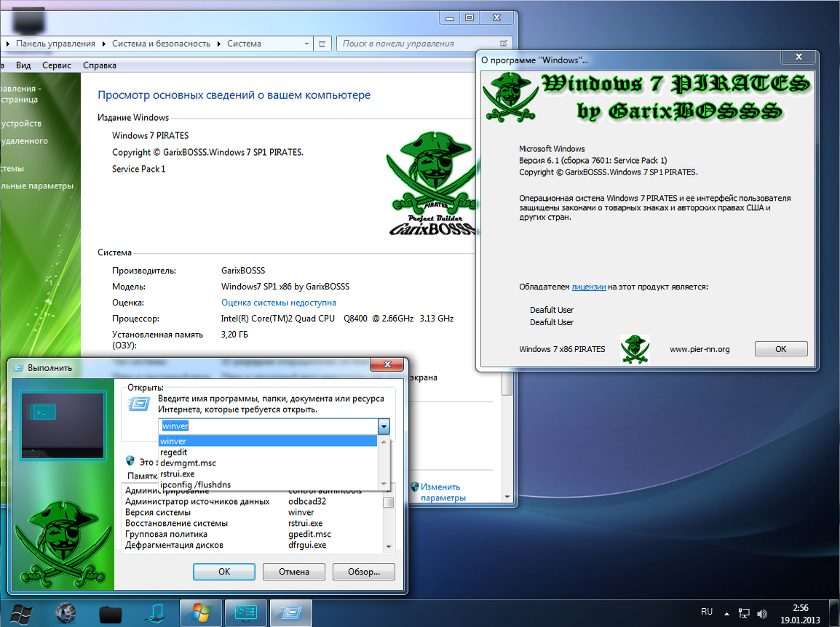Open Оценка системы недоступна link
The width and height of the screenshot is (840, 627).
pos(279,303)
